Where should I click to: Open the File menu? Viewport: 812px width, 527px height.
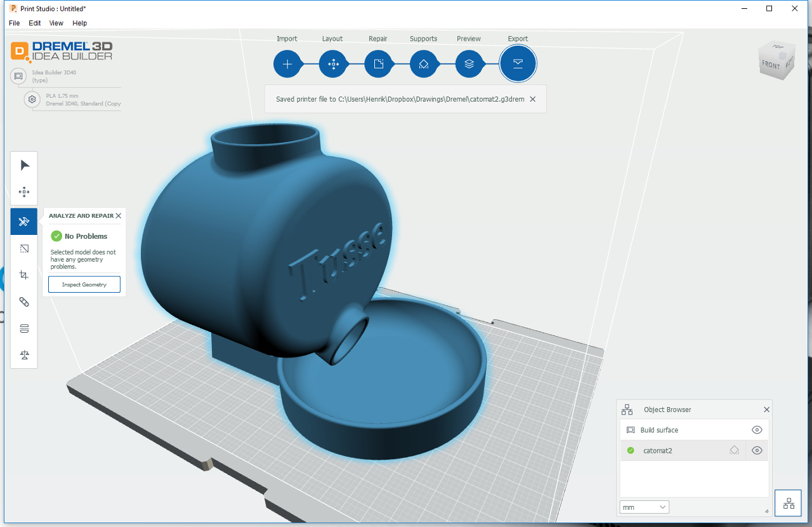pyautogui.click(x=15, y=23)
